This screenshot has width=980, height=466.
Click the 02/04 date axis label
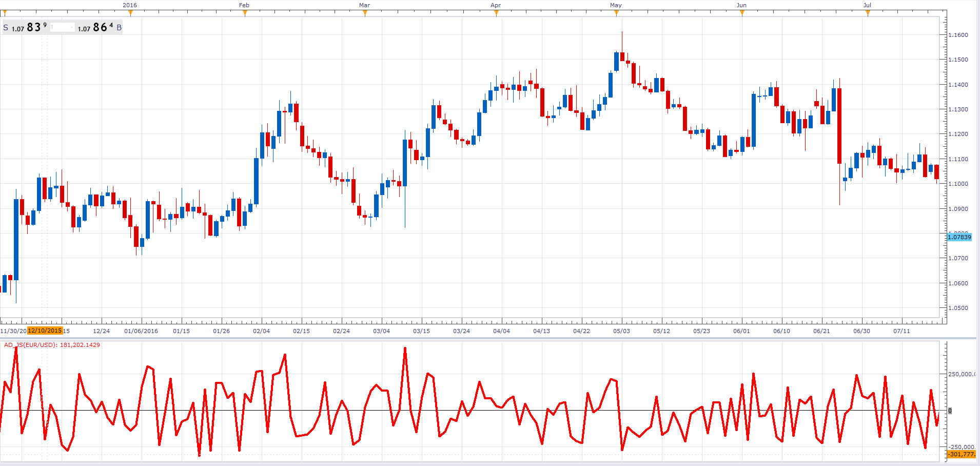click(x=261, y=331)
